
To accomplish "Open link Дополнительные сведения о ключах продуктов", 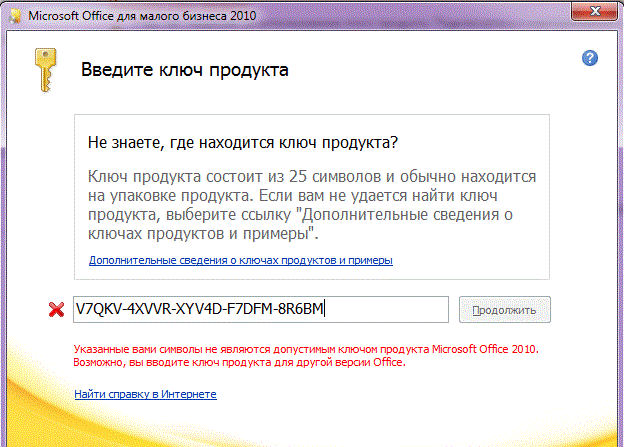I will pos(240,260).
